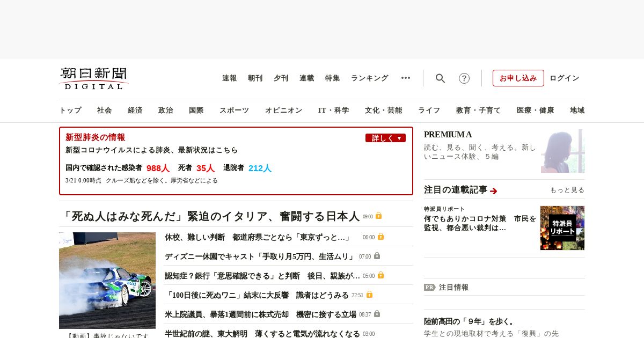The image size is (644, 338).
Task: Open the 速報 menu item
Action: coord(230,78)
